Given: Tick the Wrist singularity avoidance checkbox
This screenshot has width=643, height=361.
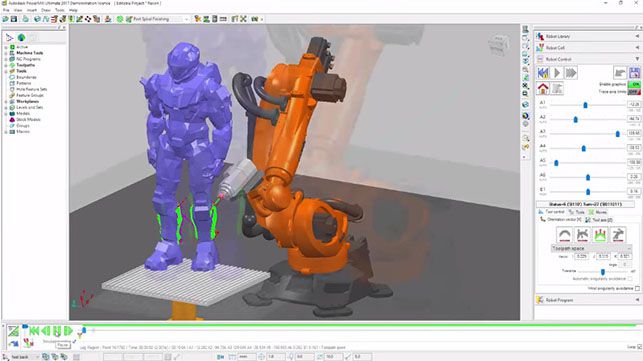Looking at the screenshot, I should (x=637, y=288).
